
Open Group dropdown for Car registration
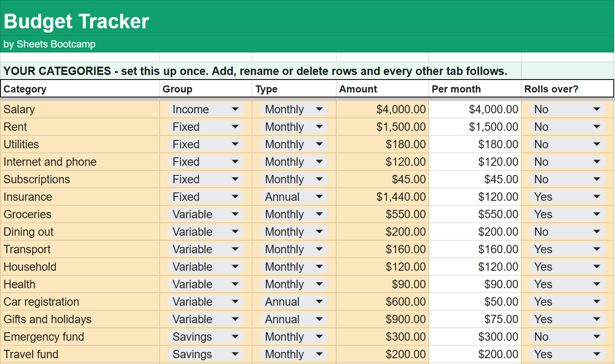206,302
